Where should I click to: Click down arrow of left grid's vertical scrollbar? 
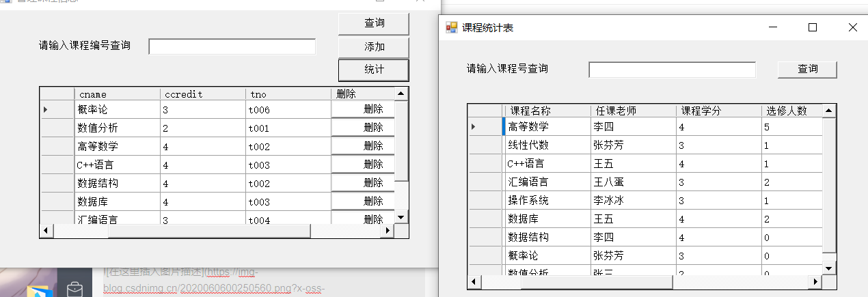[x=401, y=217]
